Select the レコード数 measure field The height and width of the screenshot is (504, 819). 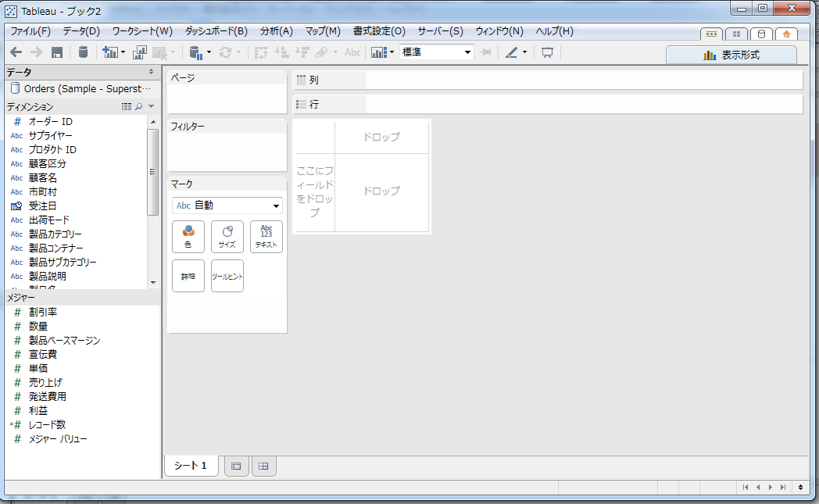click(47, 424)
